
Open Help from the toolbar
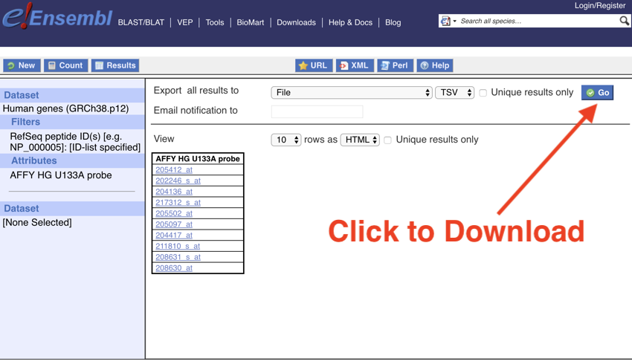click(434, 65)
